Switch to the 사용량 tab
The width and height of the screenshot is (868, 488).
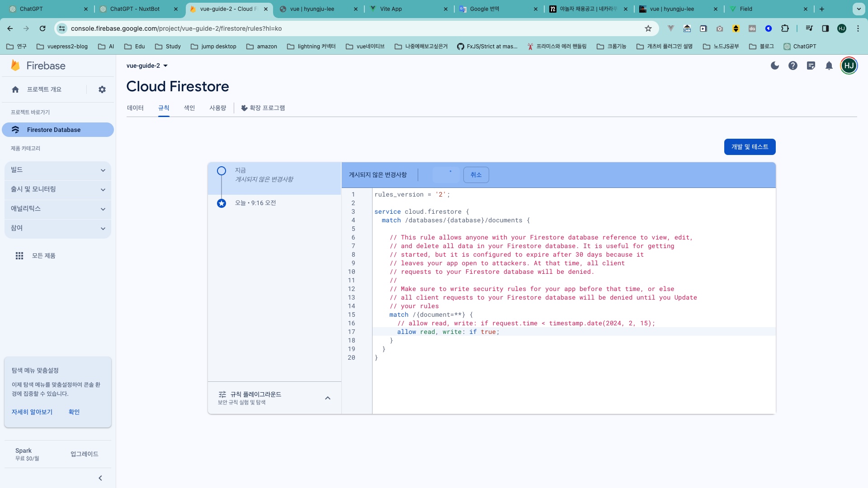[x=218, y=108]
